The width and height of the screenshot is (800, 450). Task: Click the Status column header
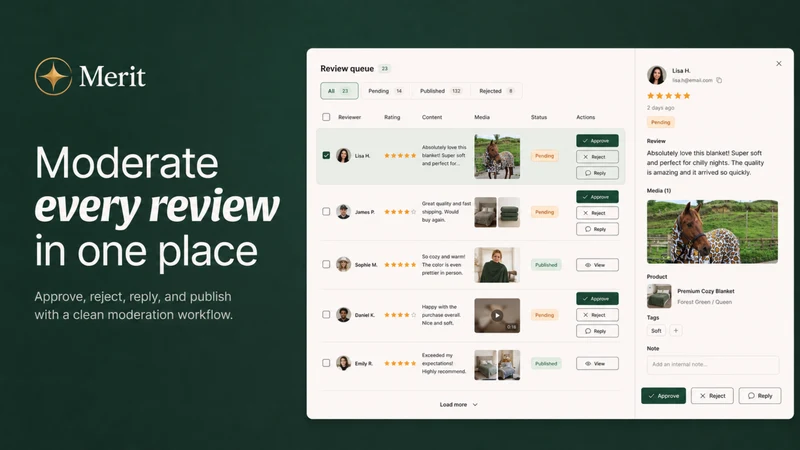(x=539, y=117)
